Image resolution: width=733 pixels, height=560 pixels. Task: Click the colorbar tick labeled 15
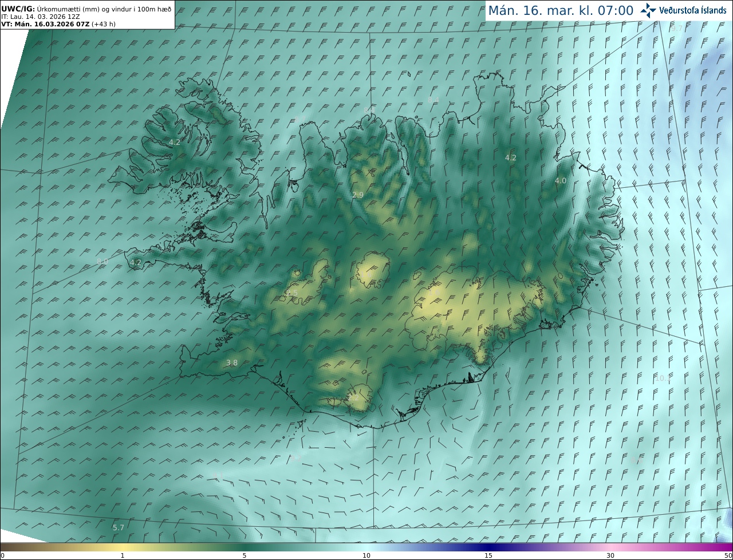tap(488, 555)
